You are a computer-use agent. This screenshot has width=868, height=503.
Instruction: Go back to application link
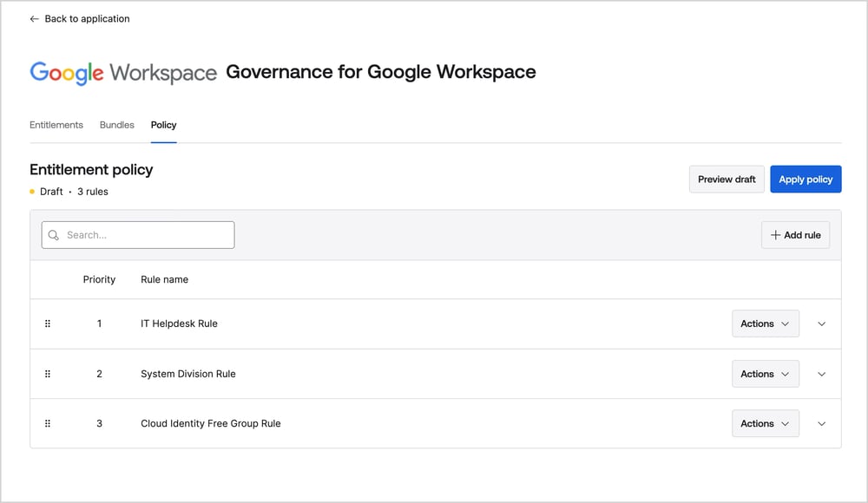pos(80,19)
